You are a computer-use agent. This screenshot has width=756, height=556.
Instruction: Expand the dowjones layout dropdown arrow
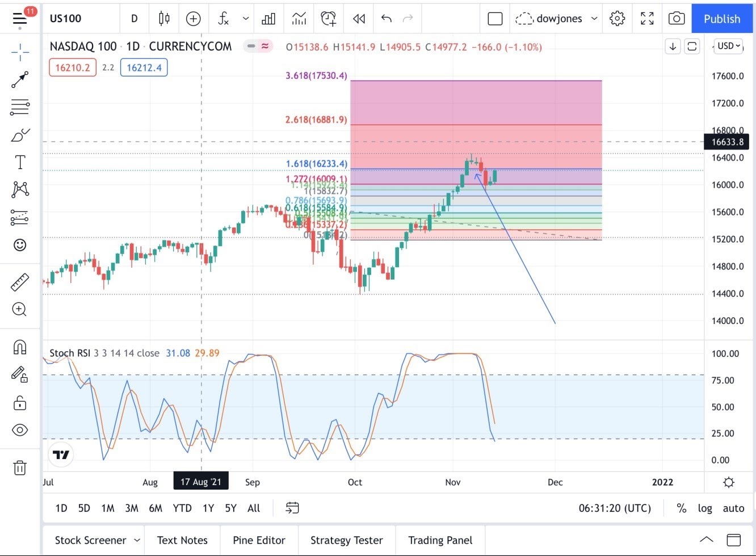[x=594, y=19]
